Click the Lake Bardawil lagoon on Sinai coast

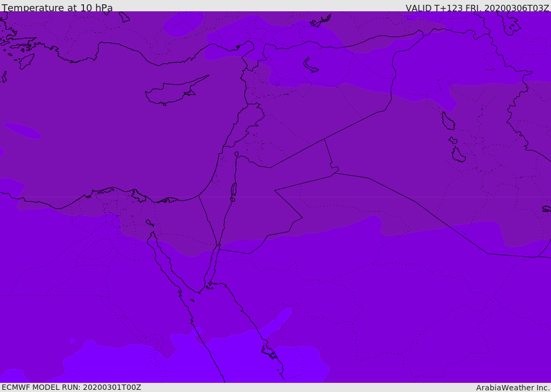tap(167, 200)
